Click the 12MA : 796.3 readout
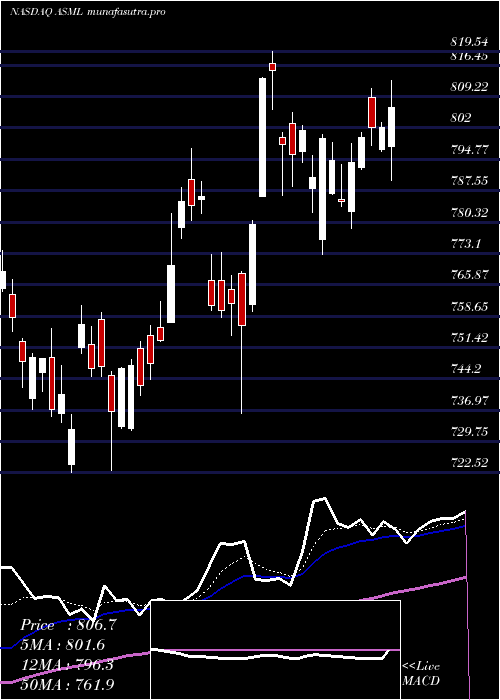This screenshot has width=500, height=700. click(67, 664)
